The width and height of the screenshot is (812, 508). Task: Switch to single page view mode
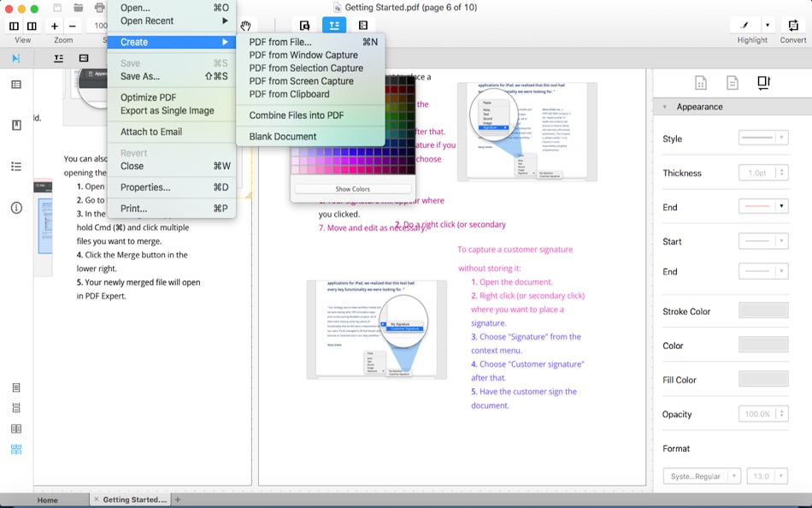(16, 388)
